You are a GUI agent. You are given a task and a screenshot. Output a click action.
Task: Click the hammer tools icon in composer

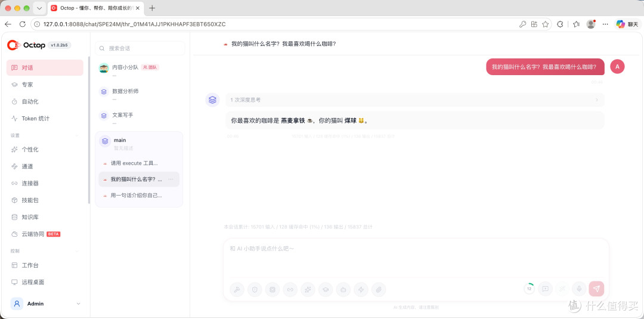point(237,289)
